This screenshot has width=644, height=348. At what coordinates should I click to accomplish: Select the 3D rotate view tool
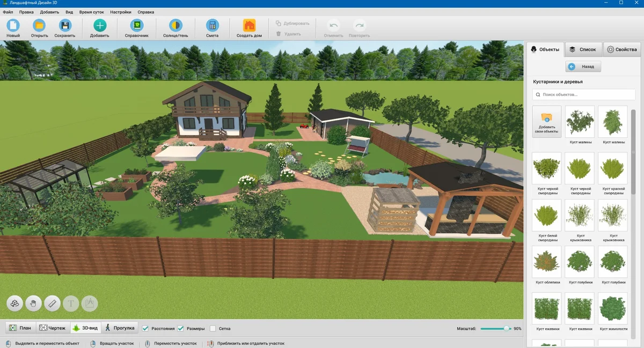pyautogui.click(x=15, y=303)
